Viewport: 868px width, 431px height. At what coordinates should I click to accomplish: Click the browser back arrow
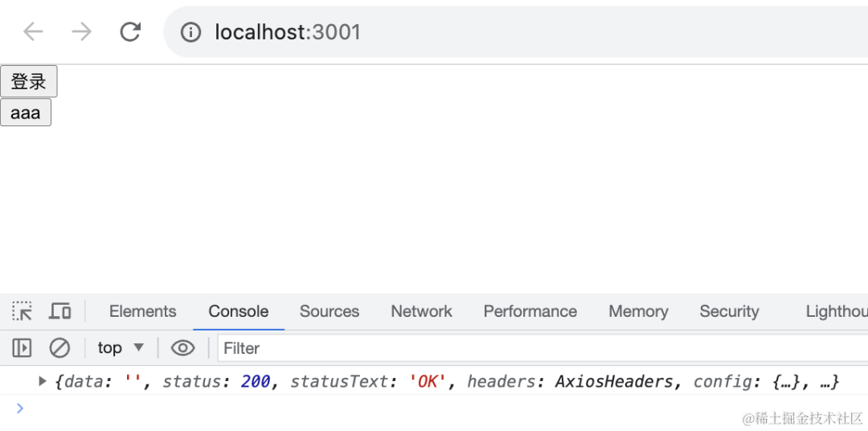pos(33,31)
